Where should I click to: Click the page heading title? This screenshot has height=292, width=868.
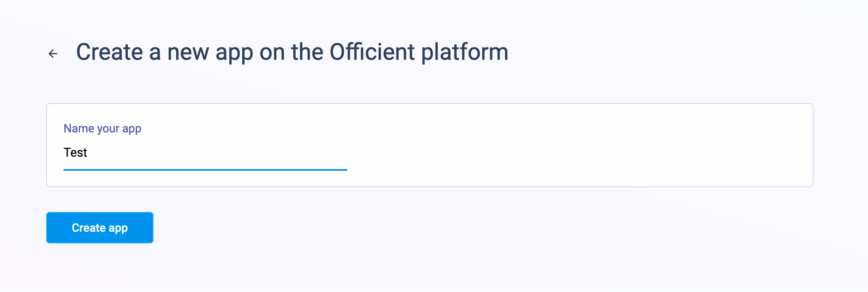tap(292, 52)
